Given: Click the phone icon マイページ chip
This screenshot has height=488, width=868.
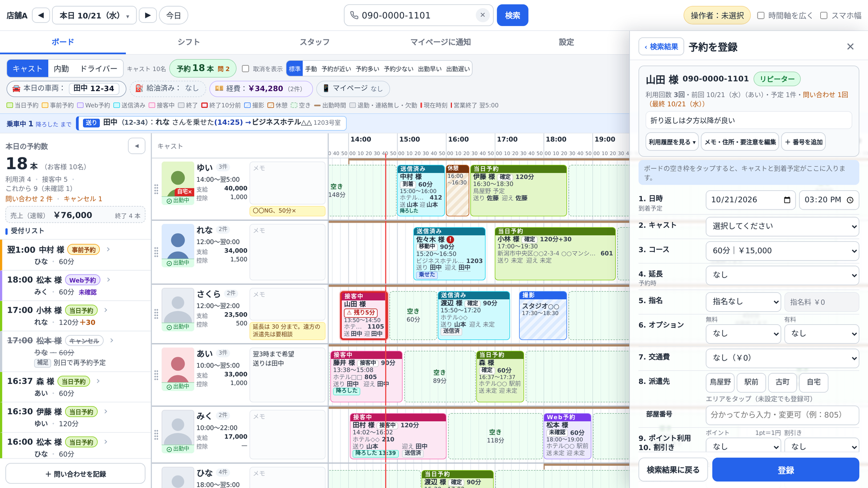Looking at the screenshot, I should tap(326, 88).
